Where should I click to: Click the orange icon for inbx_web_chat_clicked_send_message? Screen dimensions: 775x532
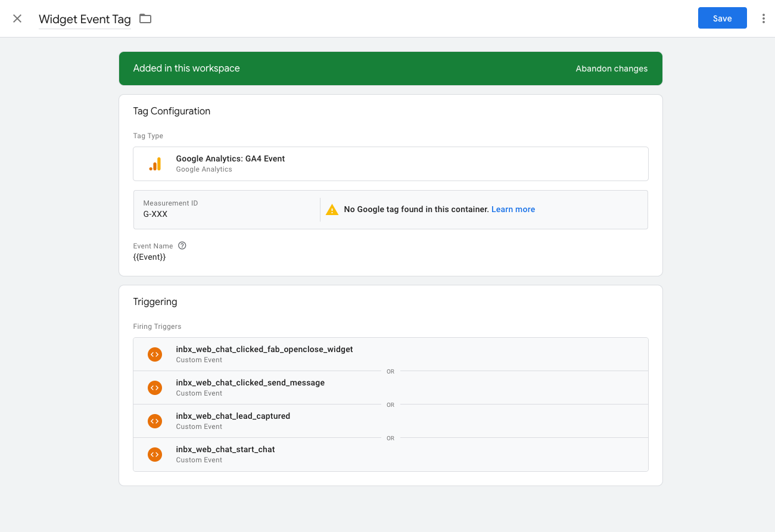pos(155,388)
